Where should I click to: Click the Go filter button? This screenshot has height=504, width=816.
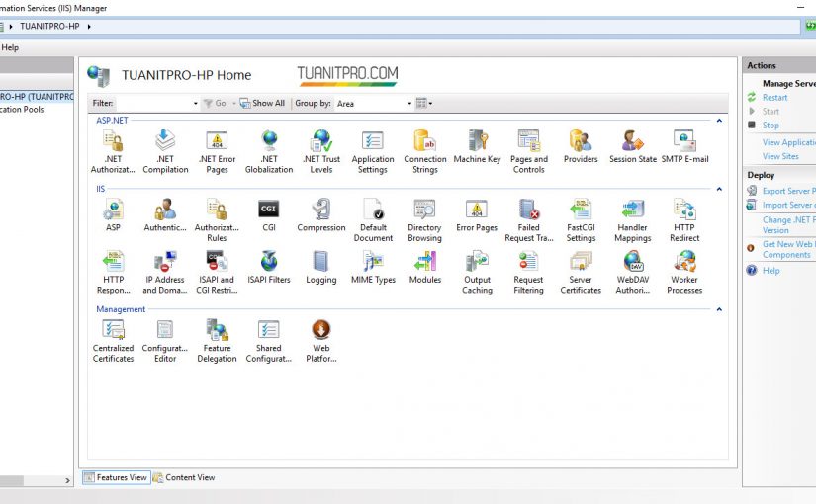[215, 103]
